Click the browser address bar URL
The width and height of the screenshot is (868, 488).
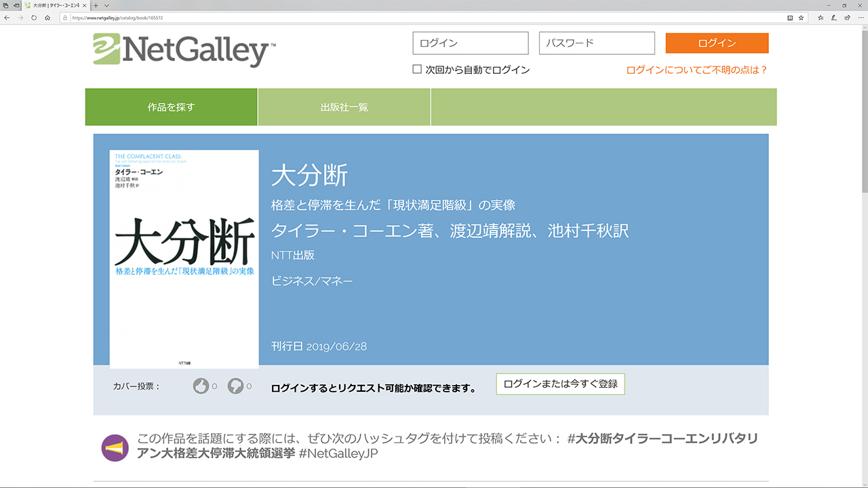pyautogui.click(x=117, y=18)
